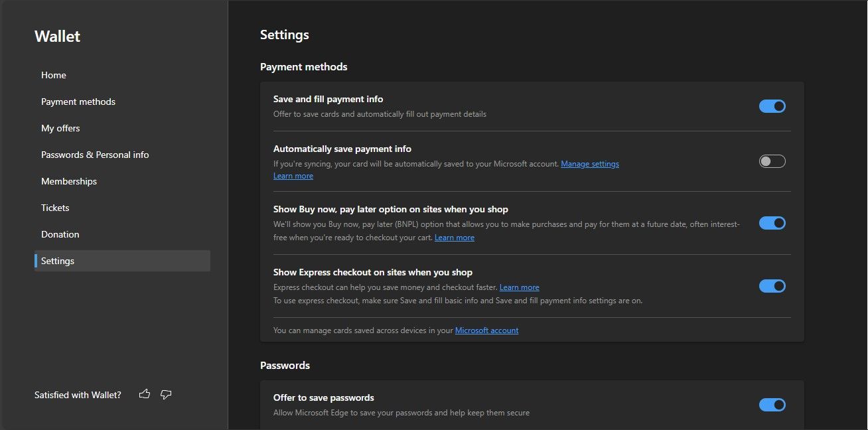
Task: Open the Tickets section
Action: click(x=55, y=208)
